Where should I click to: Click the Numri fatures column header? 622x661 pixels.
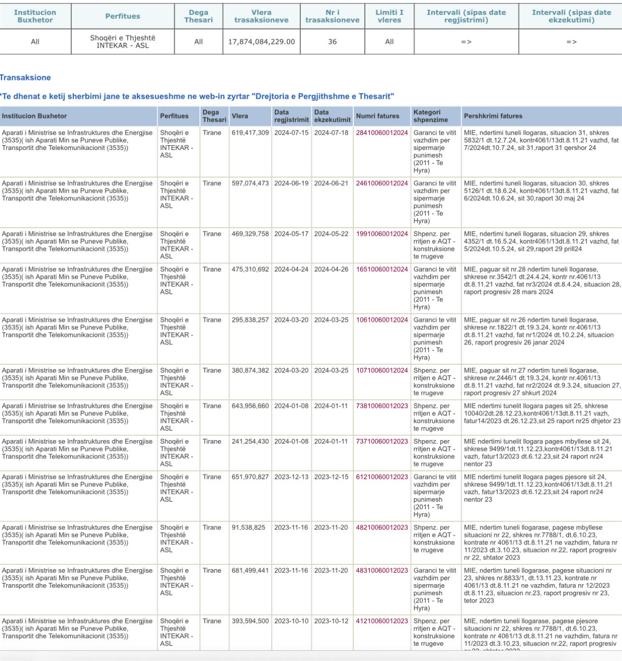tap(377, 116)
